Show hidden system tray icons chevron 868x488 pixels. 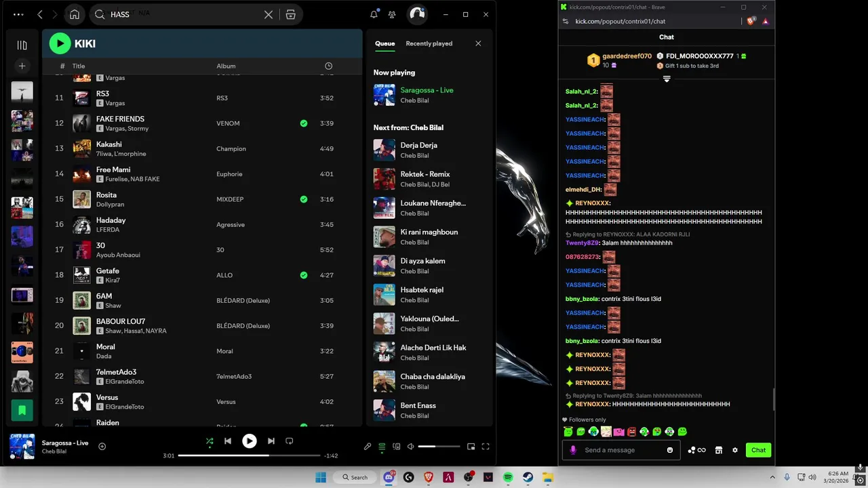pyautogui.click(x=774, y=477)
